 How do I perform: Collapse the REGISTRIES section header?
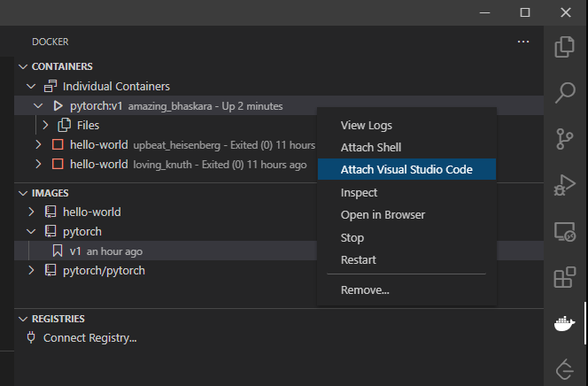(22, 319)
